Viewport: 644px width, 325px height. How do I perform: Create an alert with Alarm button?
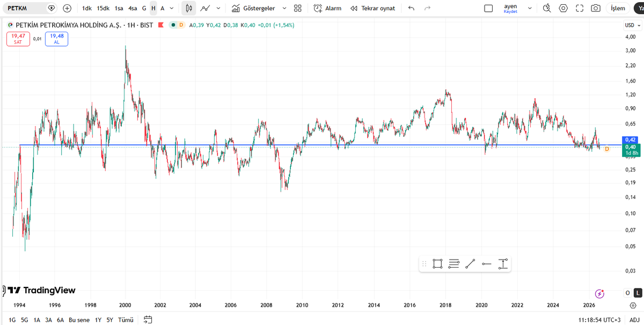click(x=327, y=8)
